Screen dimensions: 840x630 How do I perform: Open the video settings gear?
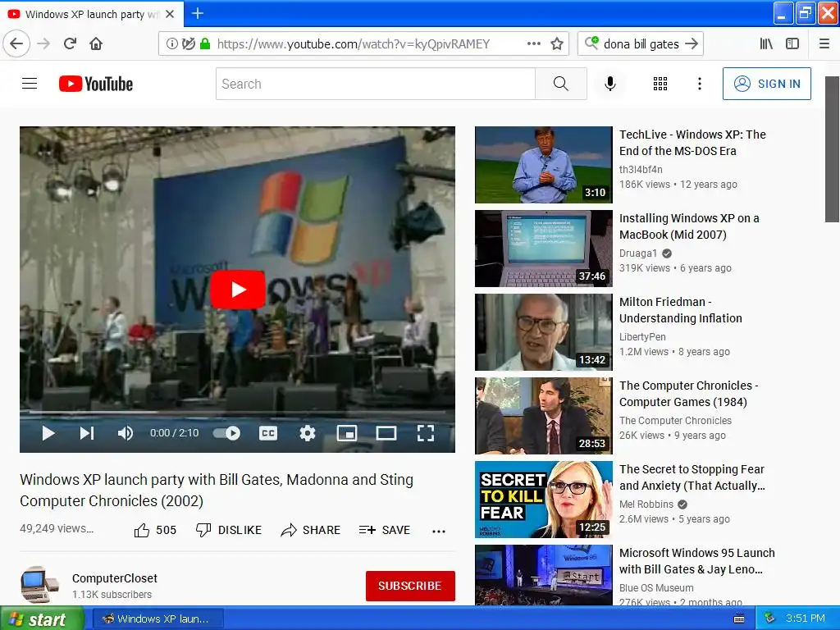tap(308, 433)
